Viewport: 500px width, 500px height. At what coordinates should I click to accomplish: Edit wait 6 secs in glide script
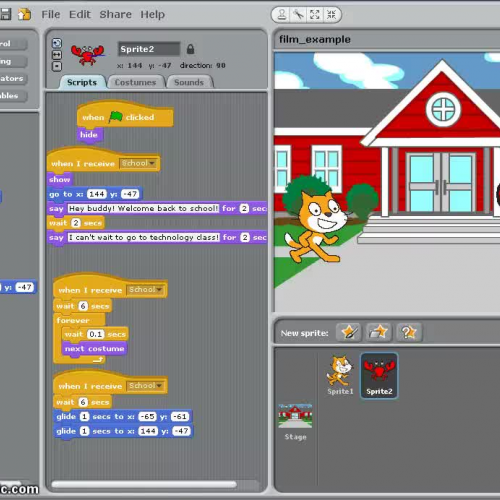click(x=83, y=402)
